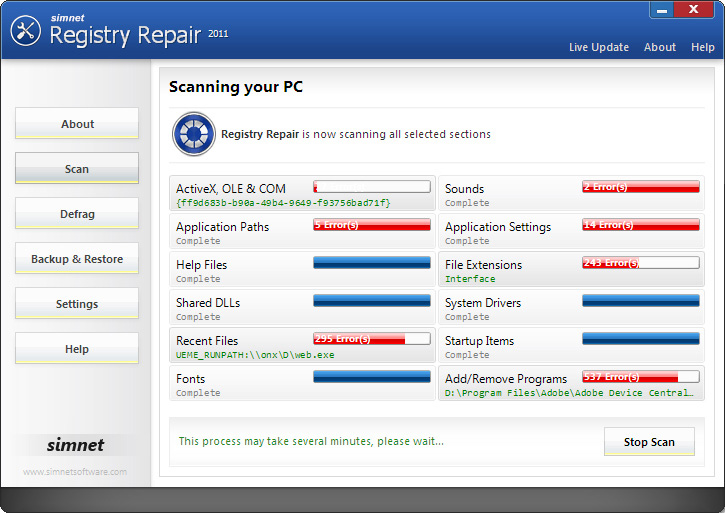Visit the www.simnetsoftware.com link

coord(75,472)
